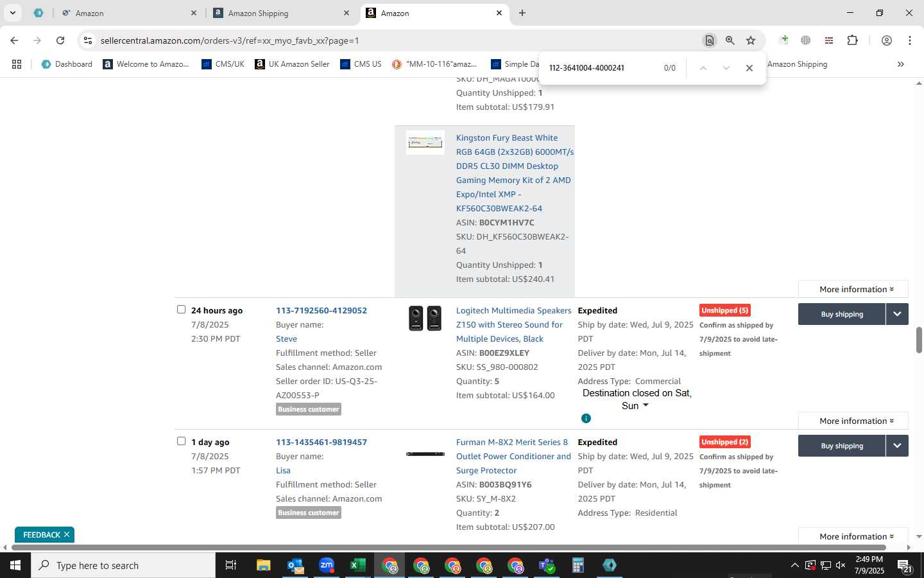Open the Furman M-8X2 product link
This screenshot has height=578, width=924.
(x=513, y=456)
